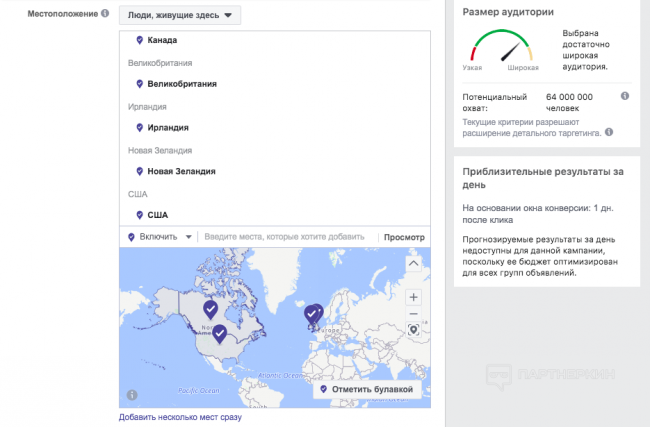Click the pin icon beside Великобритания
The image size is (650, 427).
[139, 84]
